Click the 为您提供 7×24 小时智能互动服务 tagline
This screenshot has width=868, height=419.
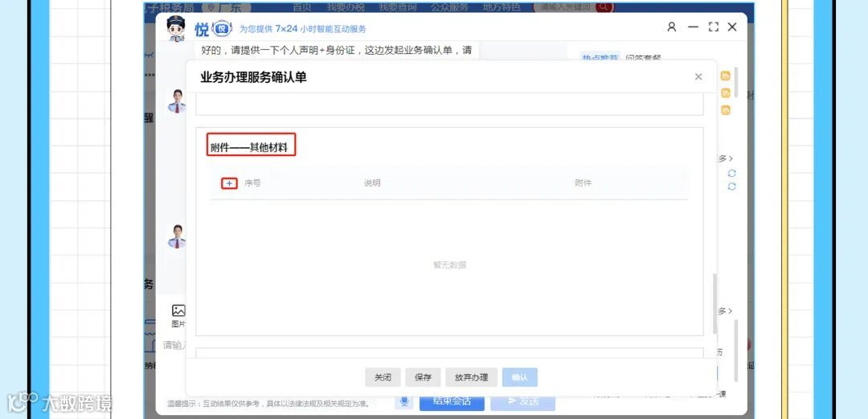(x=302, y=29)
